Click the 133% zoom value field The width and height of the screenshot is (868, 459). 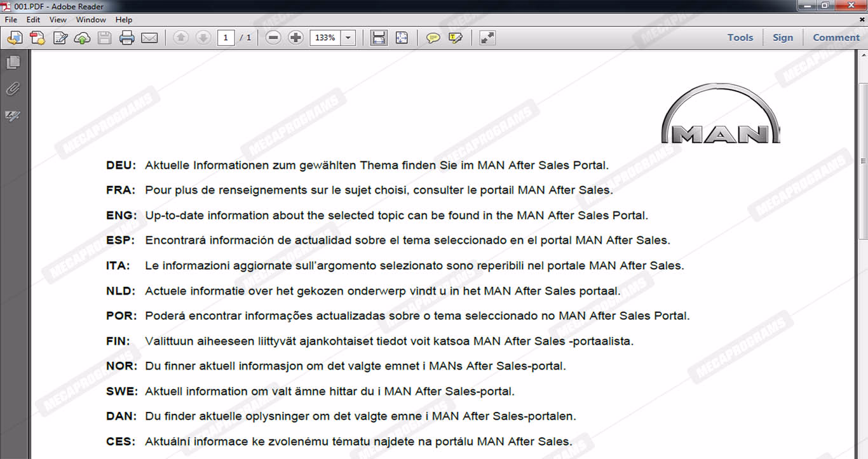(x=325, y=38)
